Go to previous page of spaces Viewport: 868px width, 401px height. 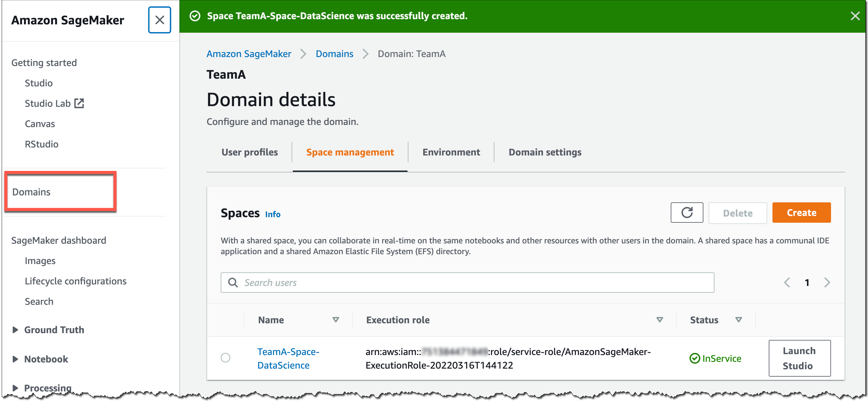coord(787,282)
